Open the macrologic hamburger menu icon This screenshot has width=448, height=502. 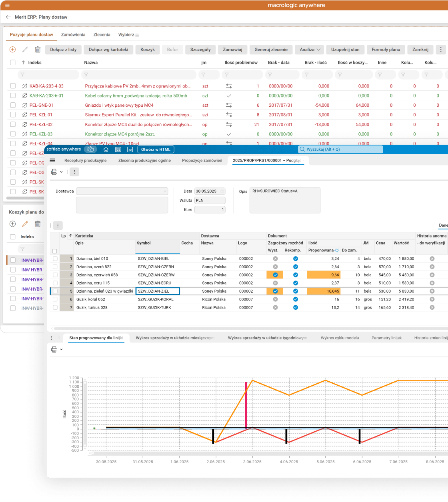[7, 5]
